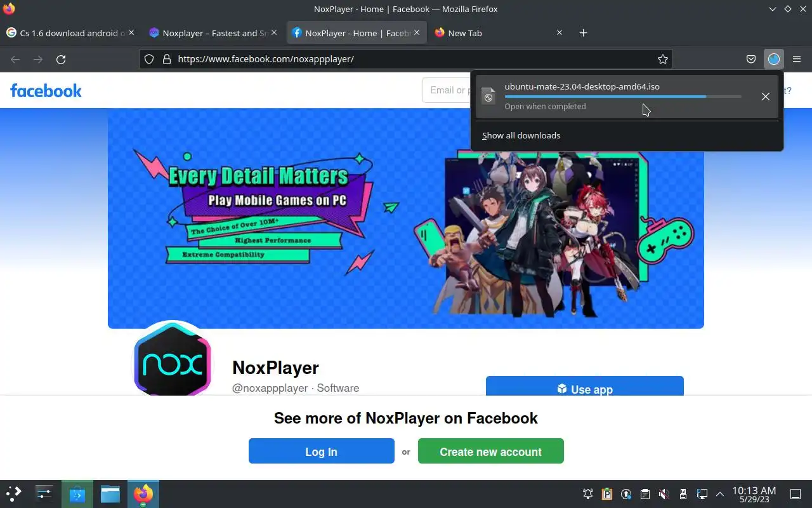The width and height of the screenshot is (812, 508).
Task: Close the NoxPlayer Facebook tab
Action: point(417,32)
